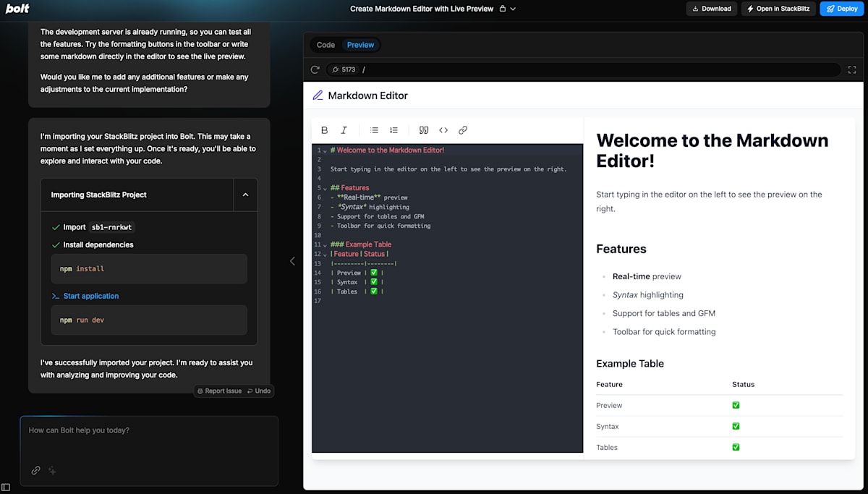Open project title dropdown chevron

pyautogui.click(x=513, y=9)
